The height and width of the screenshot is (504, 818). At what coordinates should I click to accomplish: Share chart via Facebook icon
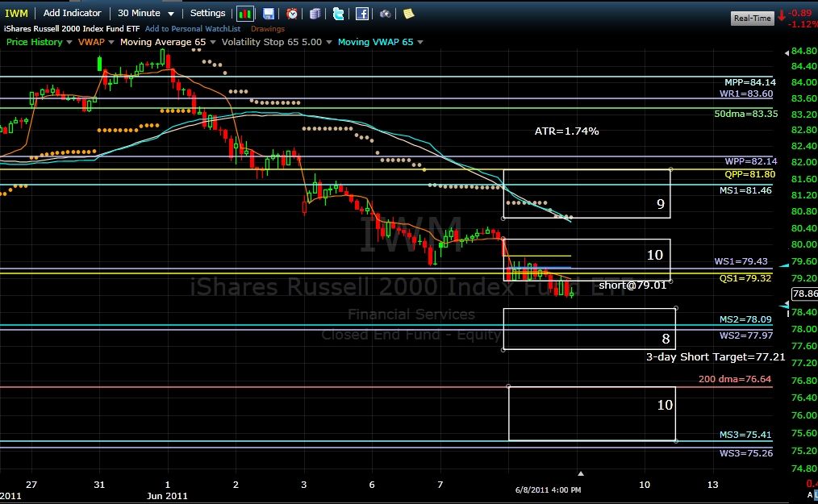tap(362, 14)
